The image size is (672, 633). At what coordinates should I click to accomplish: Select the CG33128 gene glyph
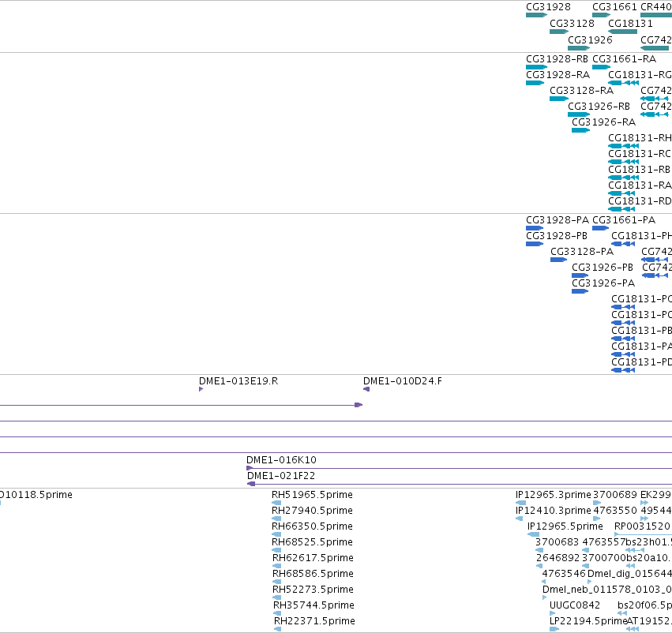coord(559,32)
